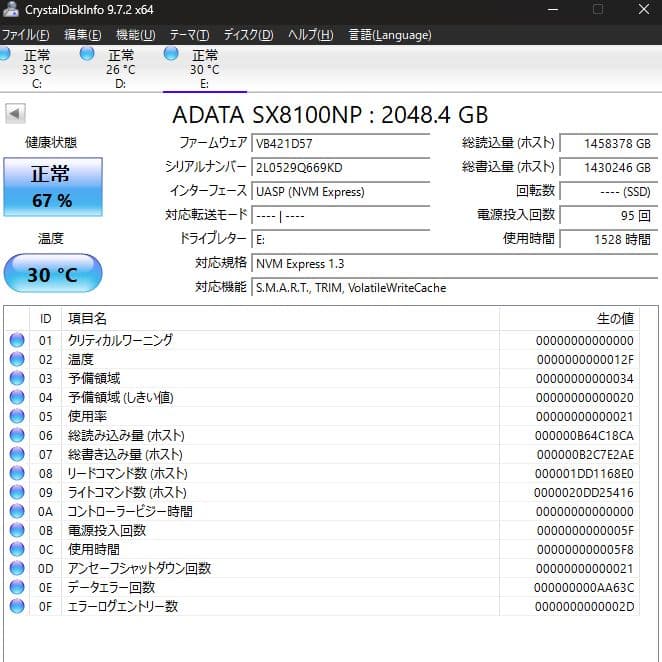Click status orb for 02 温度 row
662x662 pixels.
pos(17,359)
